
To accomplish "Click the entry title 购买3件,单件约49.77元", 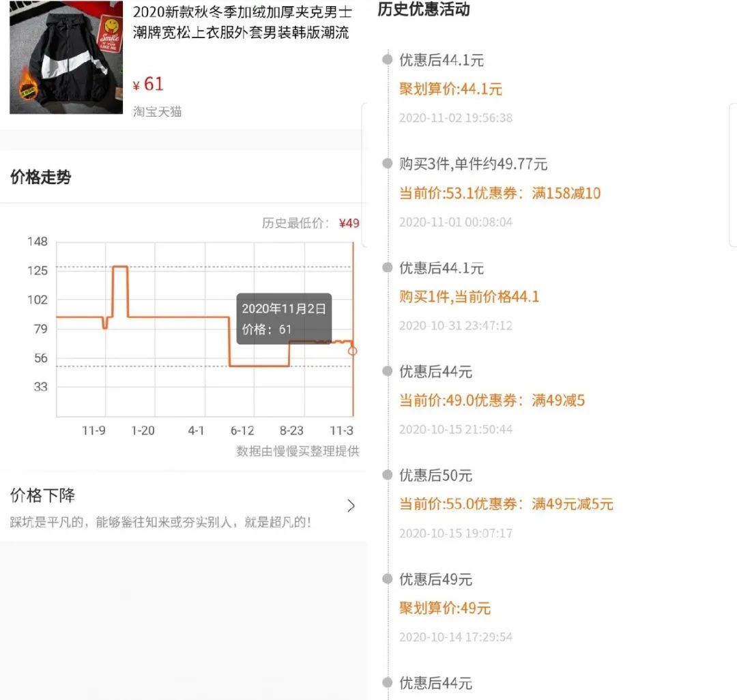I will pos(474,164).
